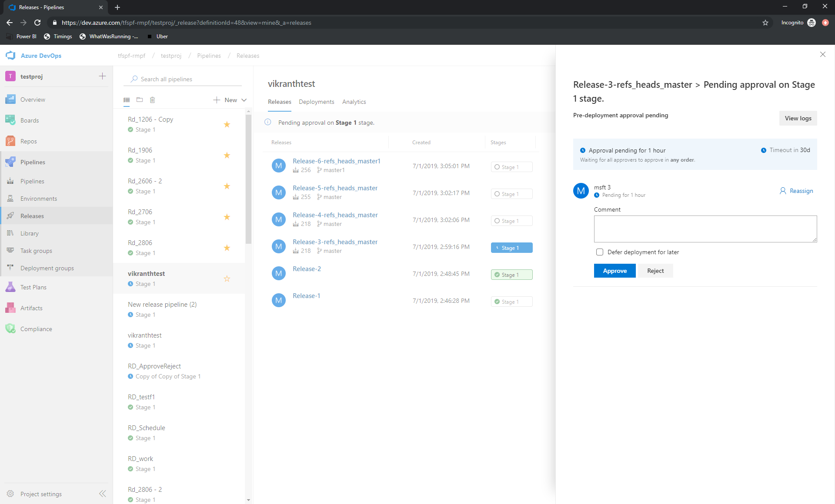Switch to the Deployments tab
Screen dimensions: 835x504
[316, 101]
